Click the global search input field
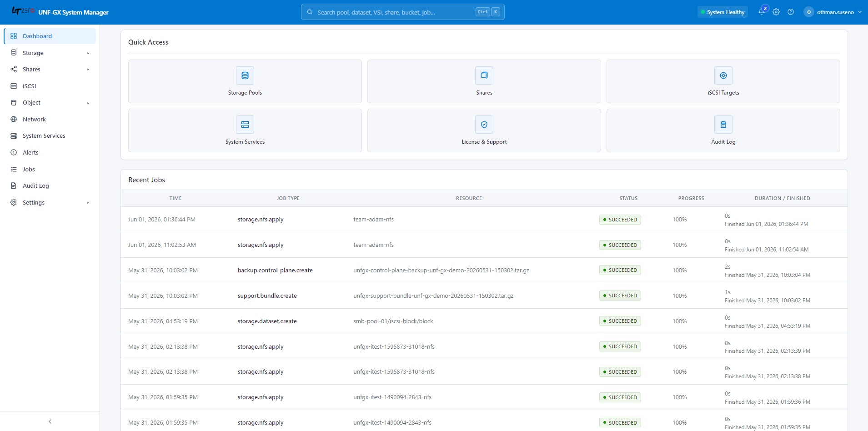The height and width of the screenshot is (431, 868). coord(402,12)
